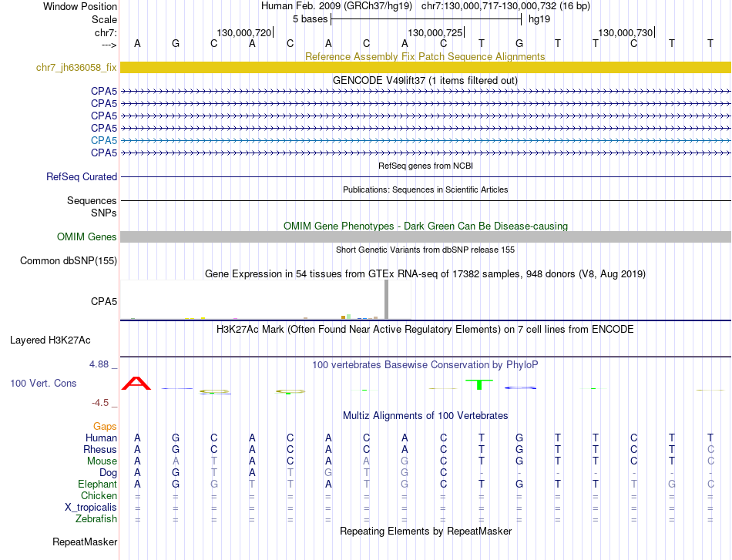Click the horizontal scale bar line
Image resolution: width=732 pixels, height=560 pixels.
(426, 19)
